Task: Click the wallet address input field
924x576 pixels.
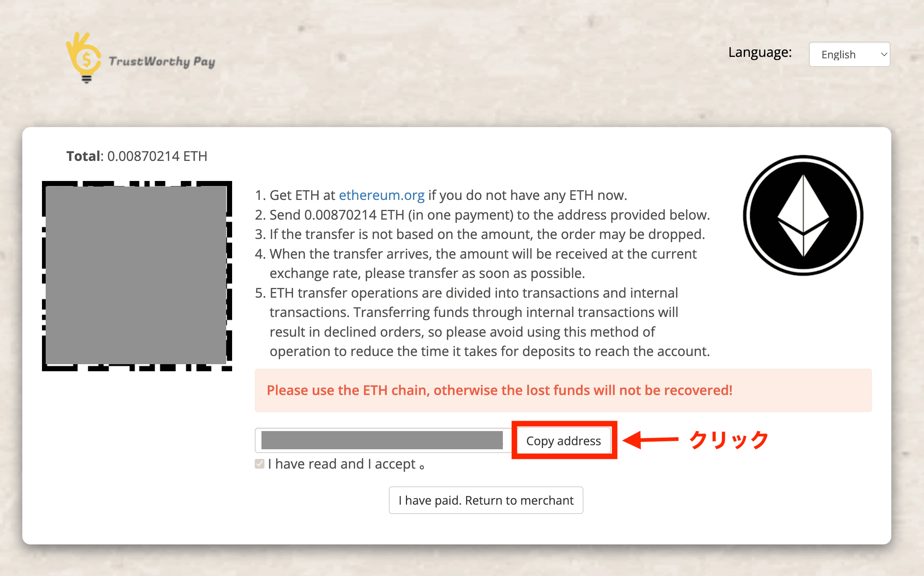Action: 382,440
